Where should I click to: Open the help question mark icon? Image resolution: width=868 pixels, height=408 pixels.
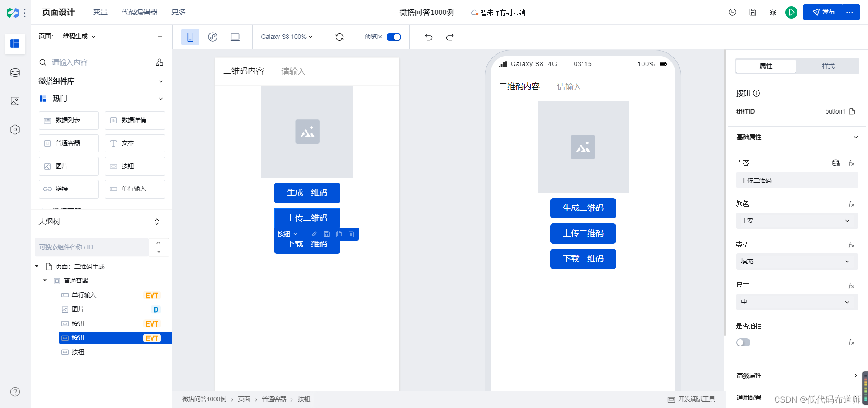coord(15,392)
